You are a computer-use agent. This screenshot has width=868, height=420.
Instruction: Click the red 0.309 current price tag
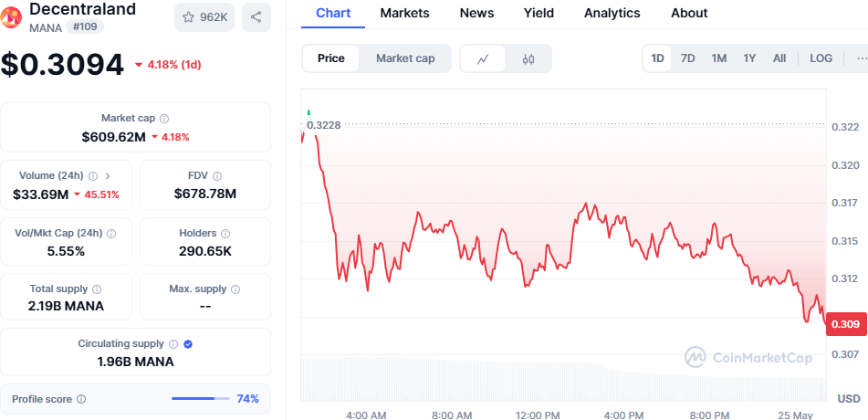pyautogui.click(x=846, y=324)
